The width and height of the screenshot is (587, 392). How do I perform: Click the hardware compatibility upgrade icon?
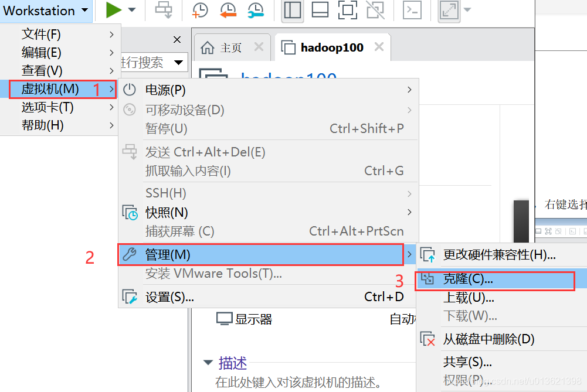[427, 255]
